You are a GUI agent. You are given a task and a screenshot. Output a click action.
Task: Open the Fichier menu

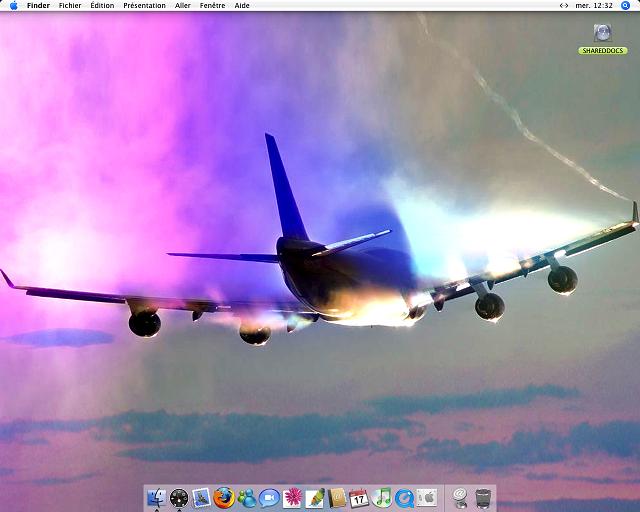70,6
